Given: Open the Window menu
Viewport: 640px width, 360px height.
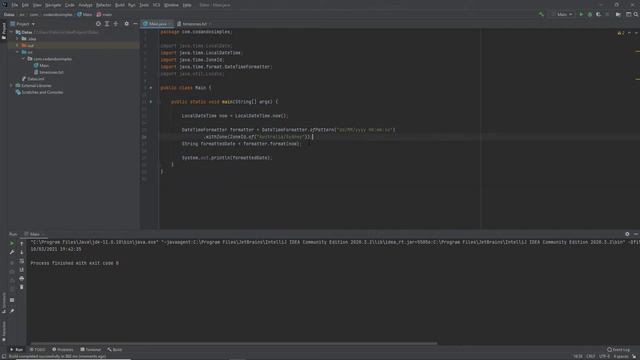Looking at the screenshot, I should 171,5.
